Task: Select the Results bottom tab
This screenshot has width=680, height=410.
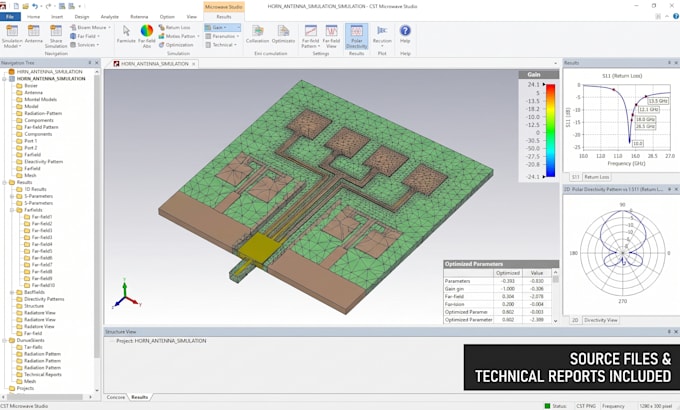Action: click(140, 397)
